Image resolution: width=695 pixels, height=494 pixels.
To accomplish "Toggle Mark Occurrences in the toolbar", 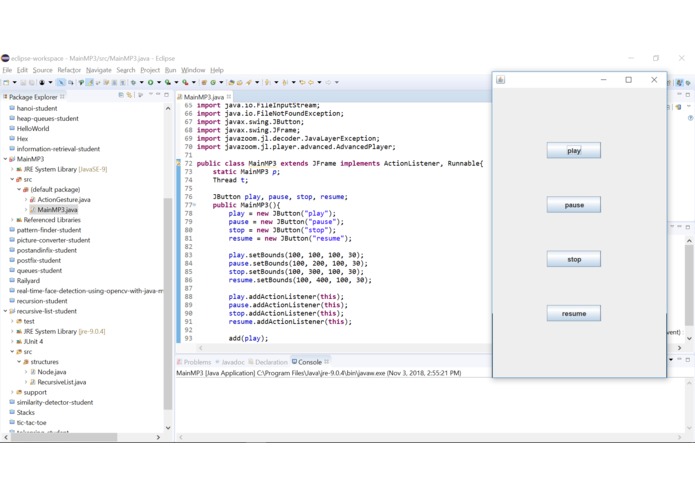I will [x=90, y=82].
